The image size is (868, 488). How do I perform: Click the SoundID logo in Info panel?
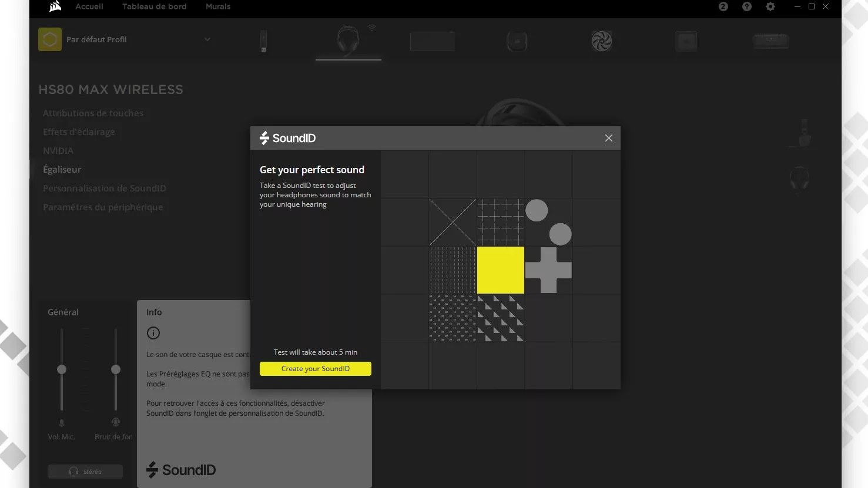181,470
